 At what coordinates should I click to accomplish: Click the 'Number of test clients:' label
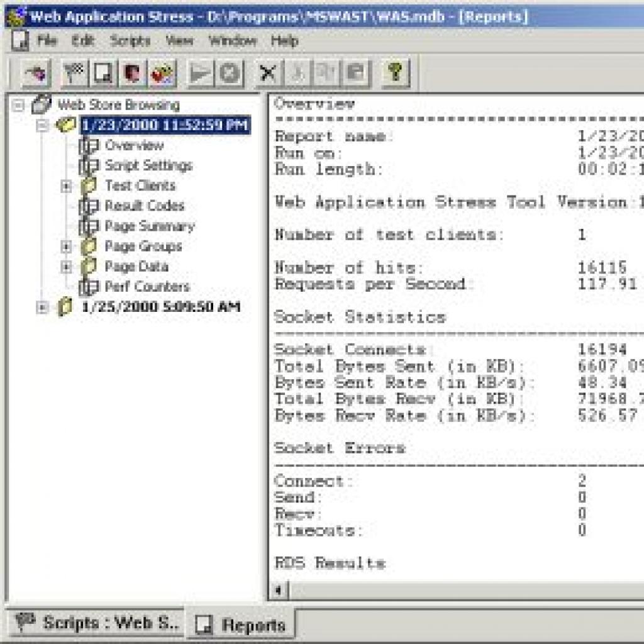(389, 235)
